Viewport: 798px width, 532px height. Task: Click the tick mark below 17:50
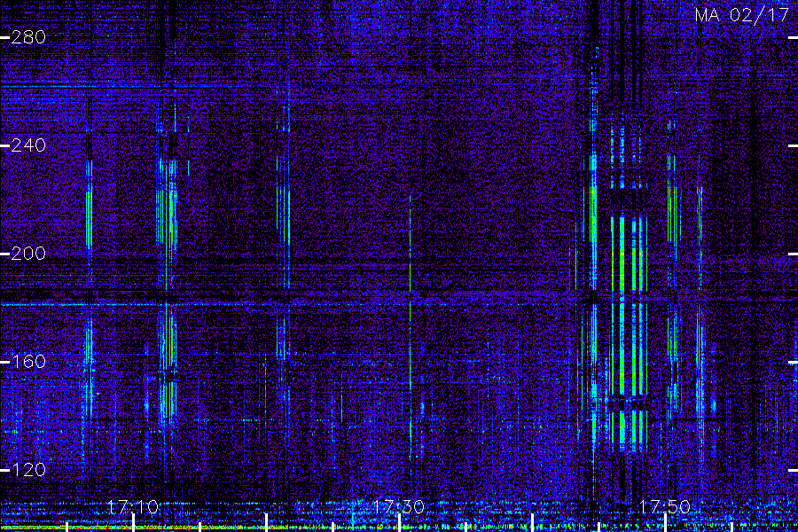click(666, 522)
